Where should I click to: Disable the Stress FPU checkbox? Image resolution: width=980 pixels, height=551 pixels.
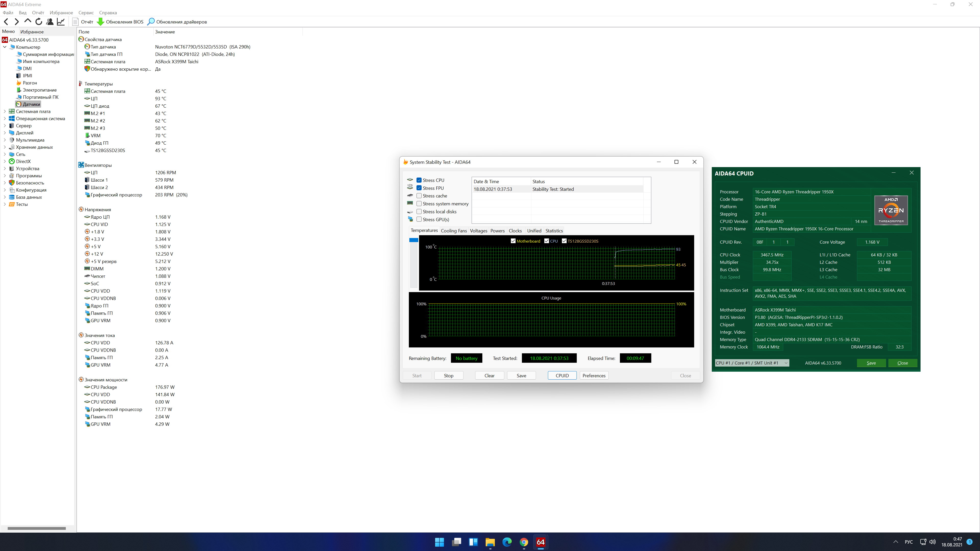419,188
